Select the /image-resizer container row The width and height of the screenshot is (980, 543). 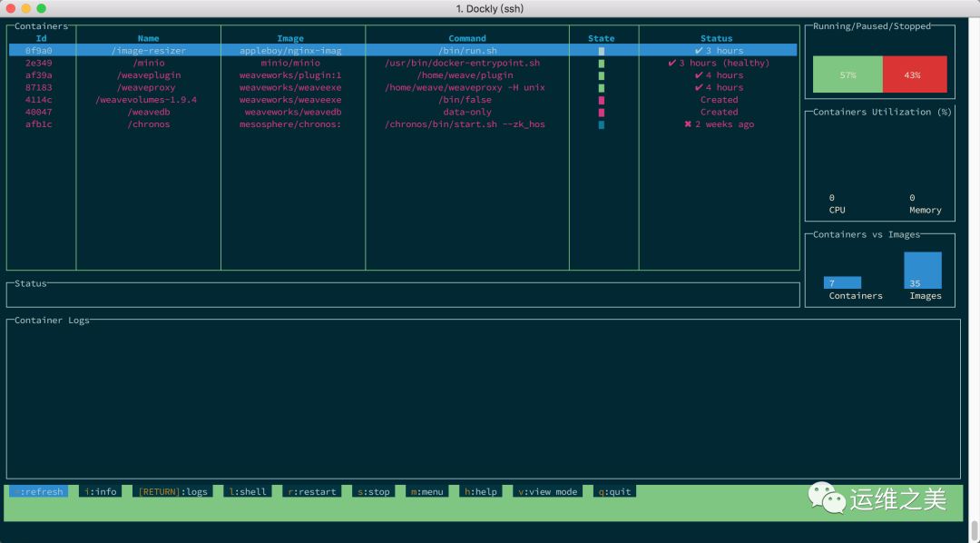pos(403,51)
